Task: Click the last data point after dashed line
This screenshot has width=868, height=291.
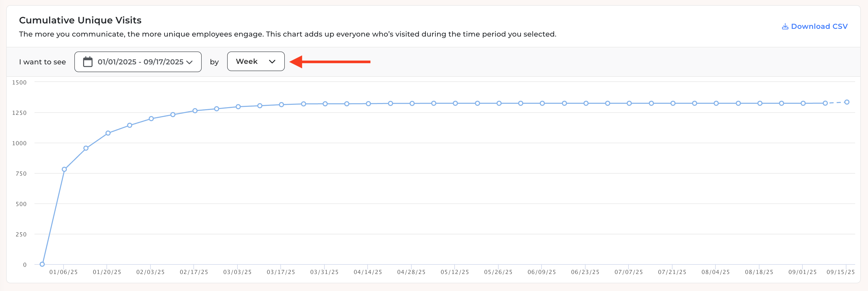Action: pyautogui.click(x=847, y=102)
